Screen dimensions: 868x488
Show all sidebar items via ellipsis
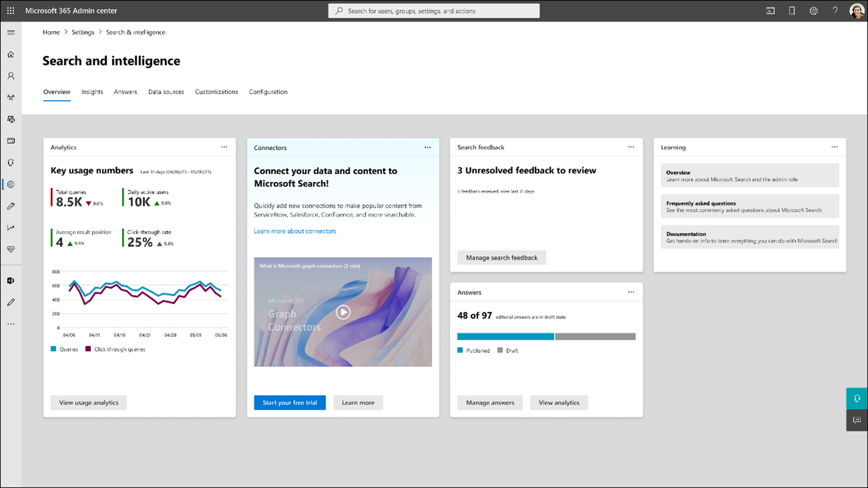[x=11, y=324]
